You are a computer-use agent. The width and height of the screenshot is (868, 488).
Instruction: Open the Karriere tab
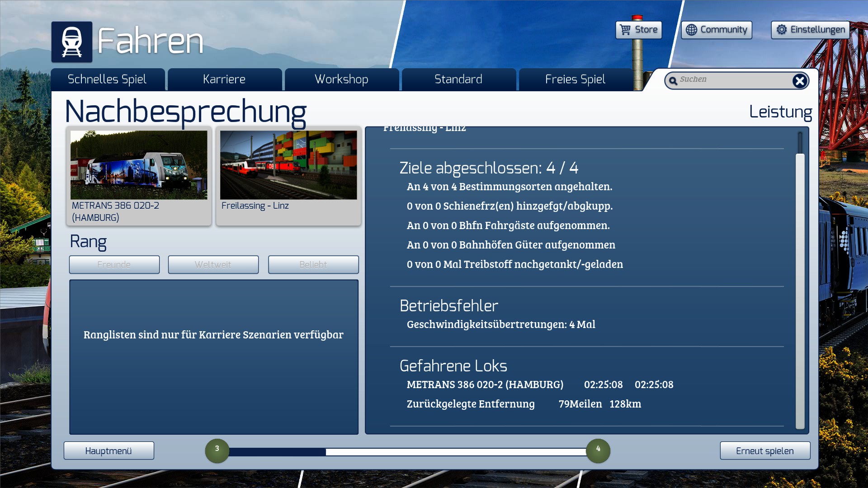(x=224, y=80)
